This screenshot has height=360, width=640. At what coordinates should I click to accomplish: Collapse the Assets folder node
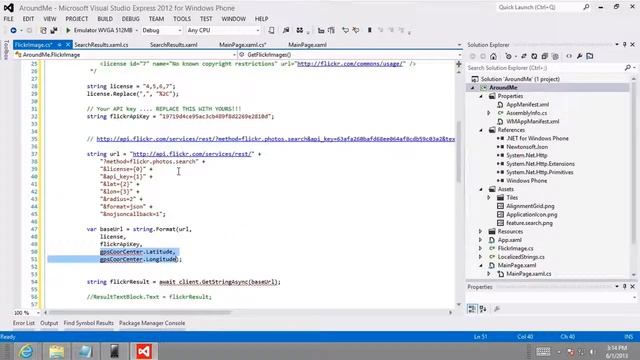tap(481, 189)
